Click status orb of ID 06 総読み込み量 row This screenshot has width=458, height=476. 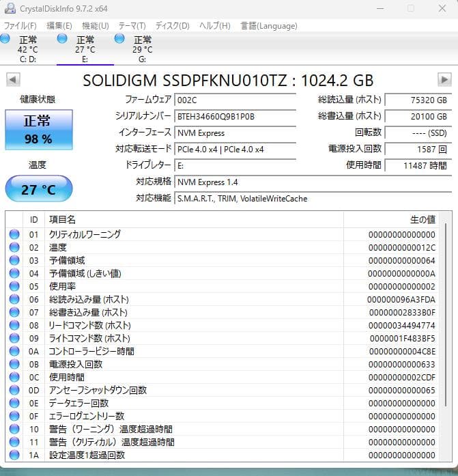click(14, 299)
